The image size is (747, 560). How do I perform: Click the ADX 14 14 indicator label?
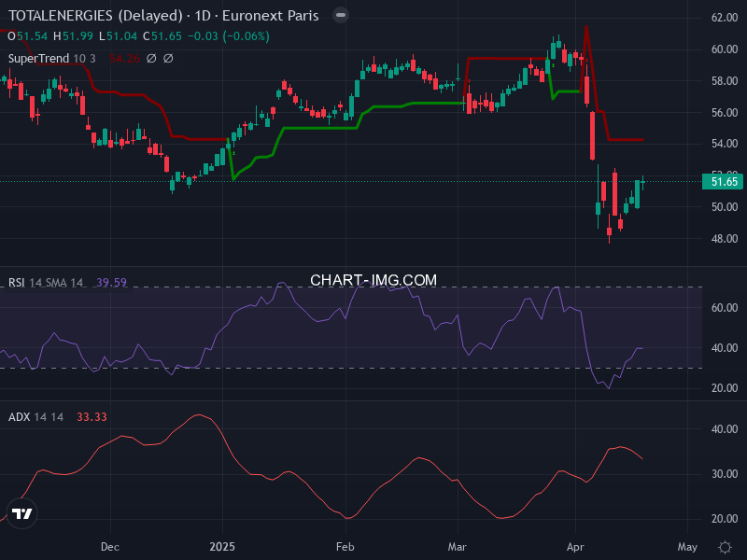[x=35, y=417]
